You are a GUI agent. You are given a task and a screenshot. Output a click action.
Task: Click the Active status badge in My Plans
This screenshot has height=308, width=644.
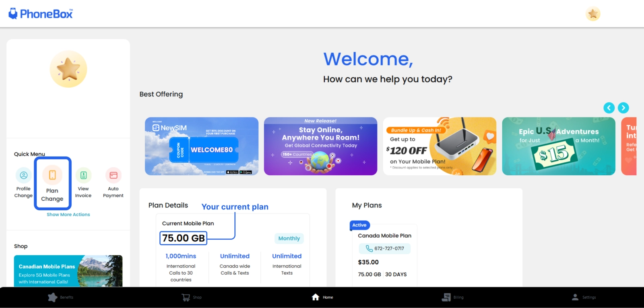[359, 225]
